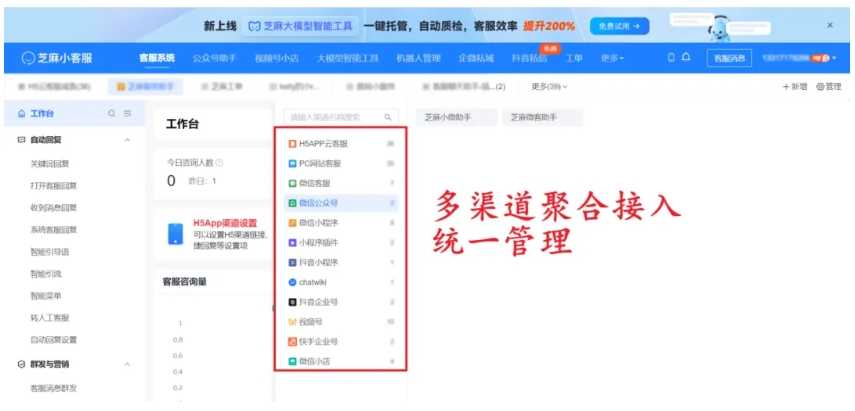Open 转人工客服 in sidebar
The width and height of the screenshot is (855, 411).
(x=50, y=318)
